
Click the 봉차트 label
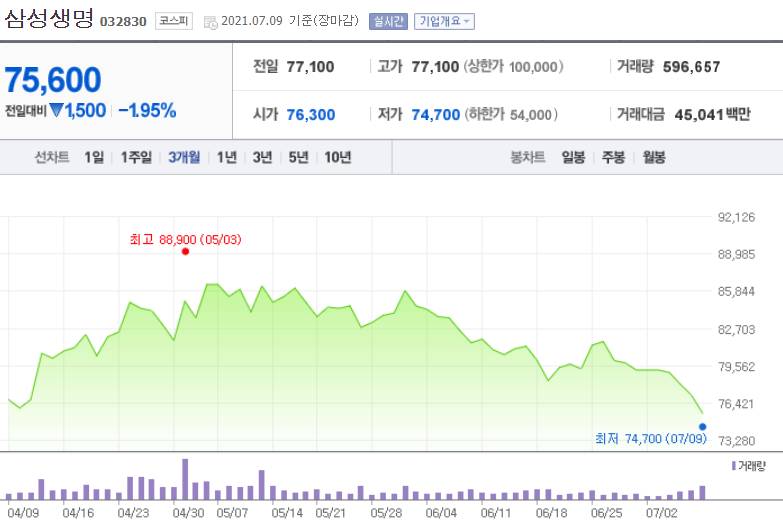coord(528,157)
